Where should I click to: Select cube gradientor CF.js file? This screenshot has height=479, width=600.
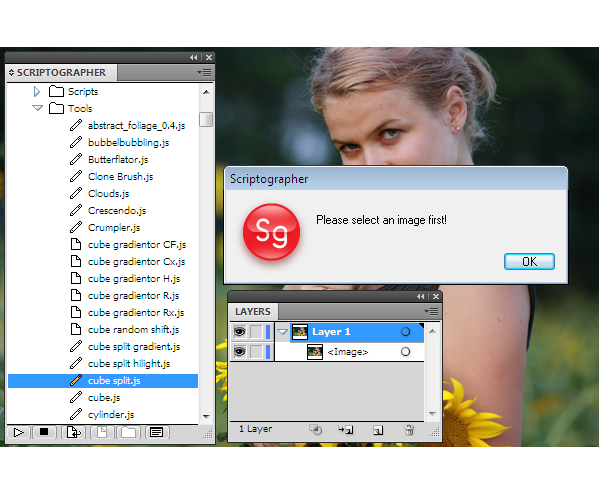tap(137, 244)
